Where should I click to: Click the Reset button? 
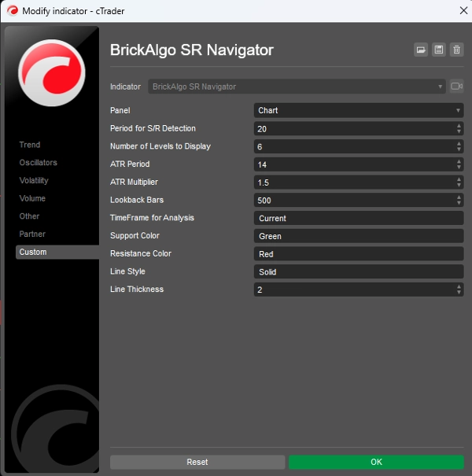tap(197, 462)
